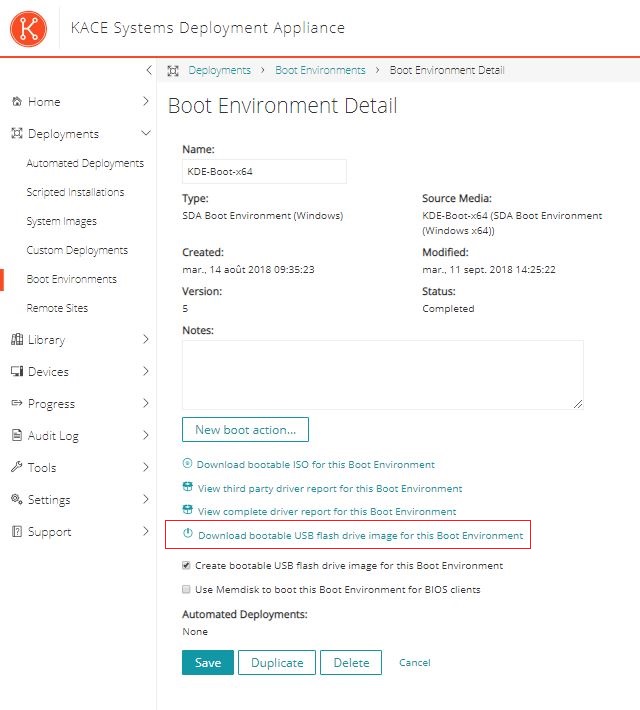Click the Tools wrench icon
Image resolution: width=640 pixels, height=710 pixels.
coord(17,467)
